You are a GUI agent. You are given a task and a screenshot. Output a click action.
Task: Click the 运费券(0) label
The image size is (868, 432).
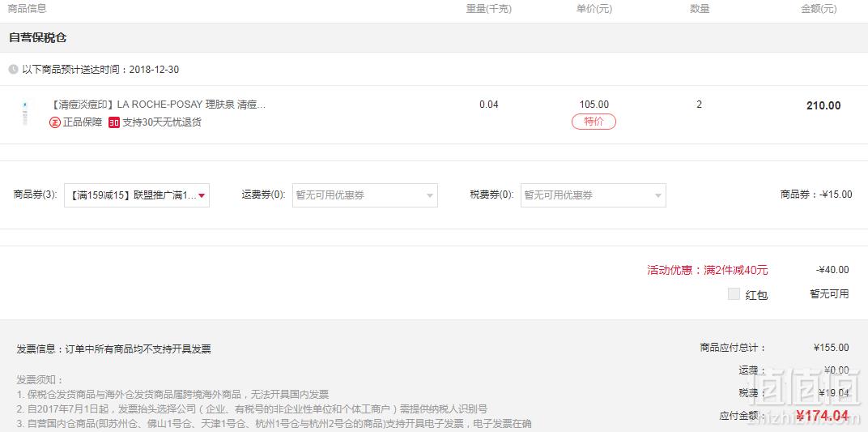point(263,195)
